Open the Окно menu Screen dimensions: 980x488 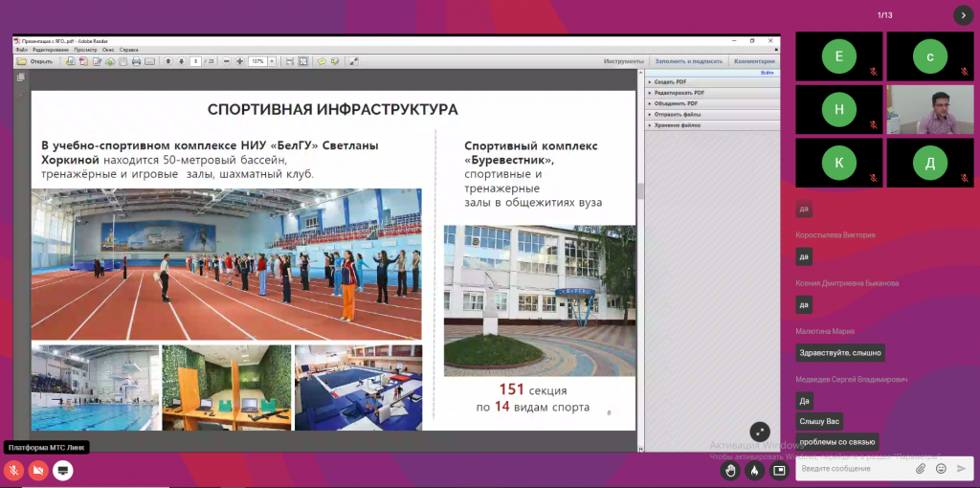pyautogui.click(x=109, y=50)
